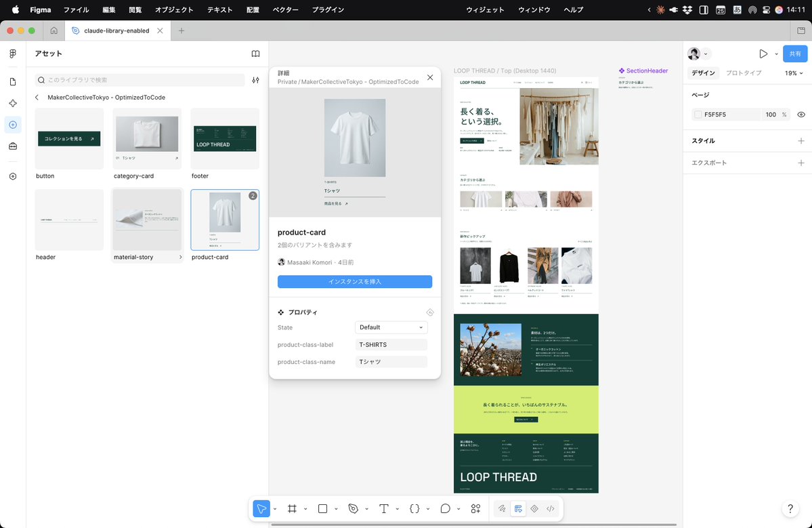Switch to Dev Mode code icon

(551, 509)
